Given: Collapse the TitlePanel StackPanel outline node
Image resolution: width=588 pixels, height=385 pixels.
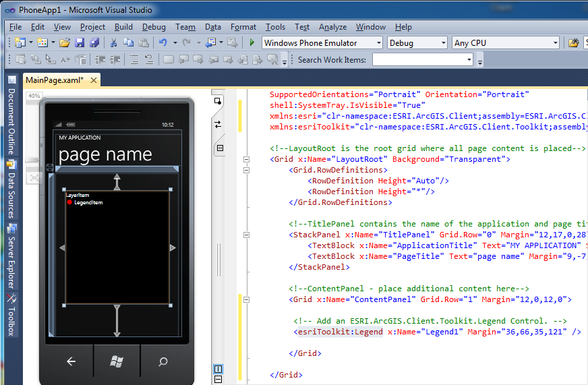Looking at the screenshot, I should click(246, 235).
